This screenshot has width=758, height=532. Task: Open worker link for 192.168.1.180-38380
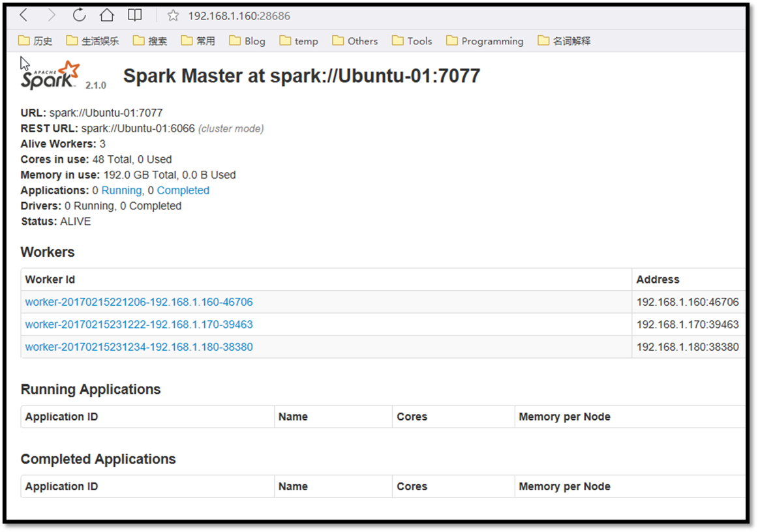tap(139, 347)
